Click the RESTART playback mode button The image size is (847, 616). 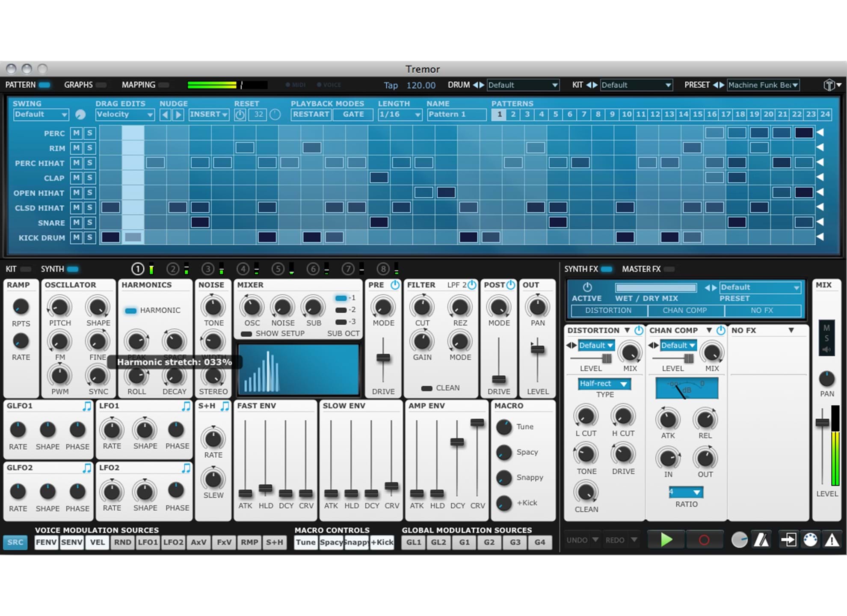coord(311,115)
